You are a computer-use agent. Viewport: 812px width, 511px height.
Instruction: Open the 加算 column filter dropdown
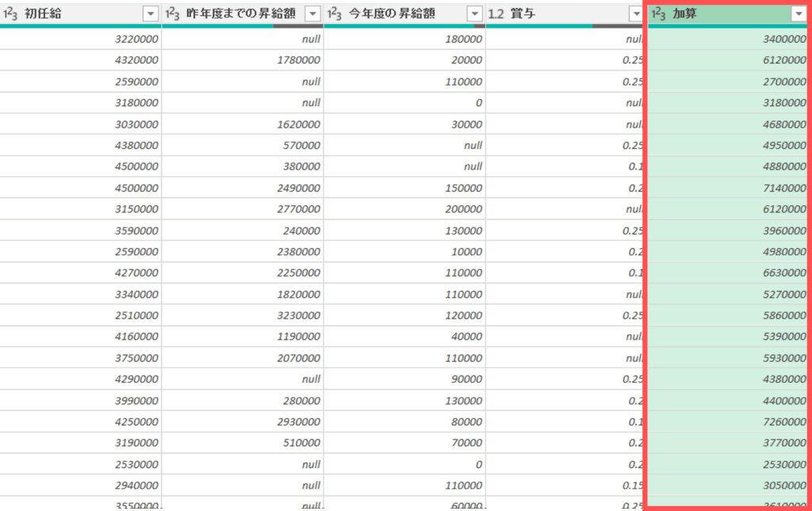click(x=798, y=13)
